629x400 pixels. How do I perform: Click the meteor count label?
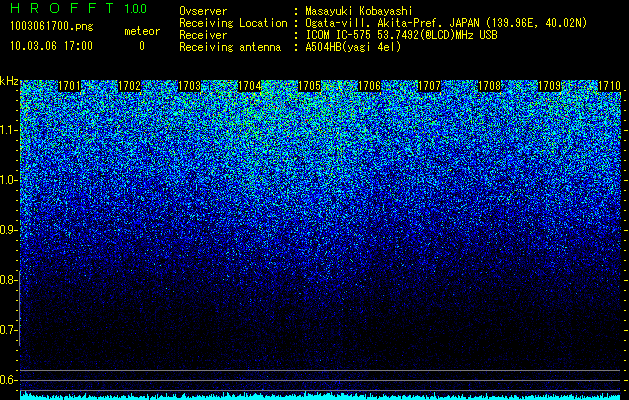click(142, 31)
